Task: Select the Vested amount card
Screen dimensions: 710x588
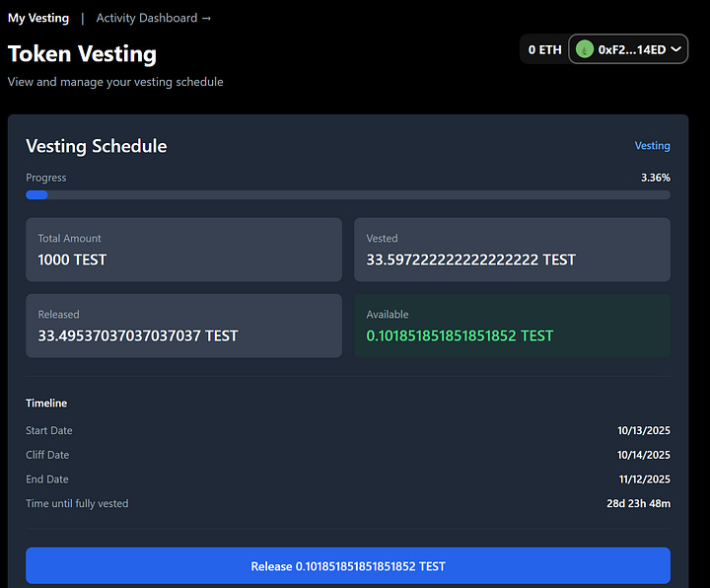Action: pyautogui.click(x=512, y=250)
